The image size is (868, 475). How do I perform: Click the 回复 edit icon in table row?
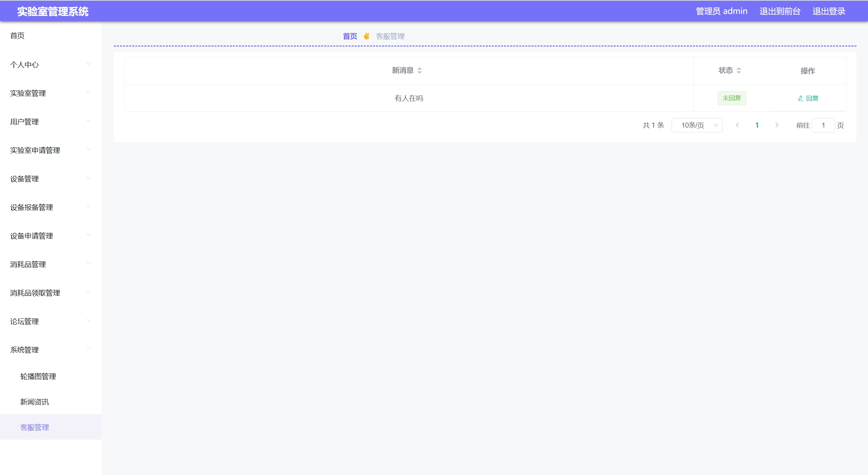801,98
